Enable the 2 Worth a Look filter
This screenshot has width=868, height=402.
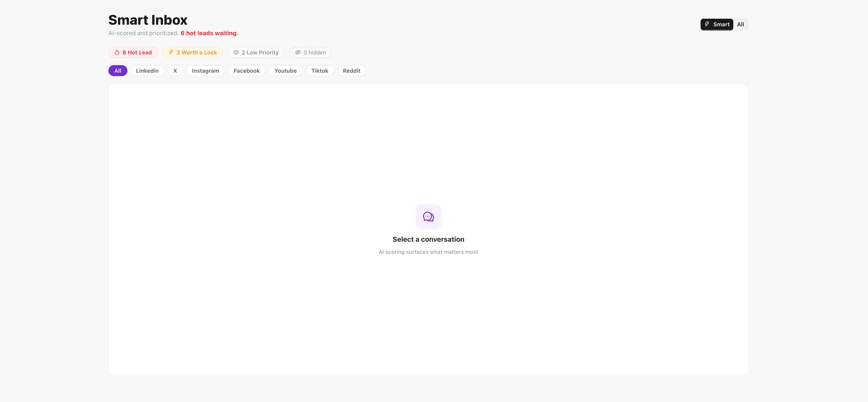(x=192, y=52)
